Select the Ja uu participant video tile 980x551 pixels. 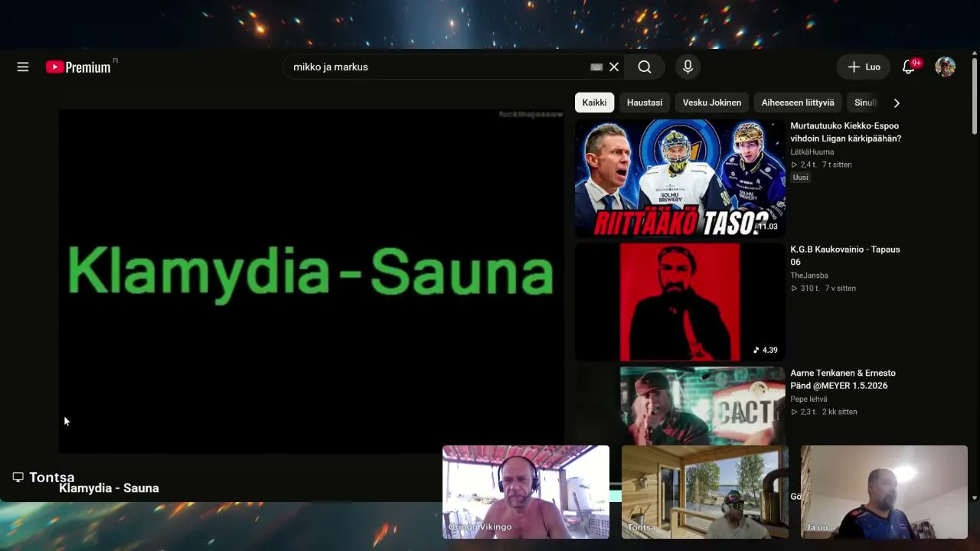pos(884,492)
